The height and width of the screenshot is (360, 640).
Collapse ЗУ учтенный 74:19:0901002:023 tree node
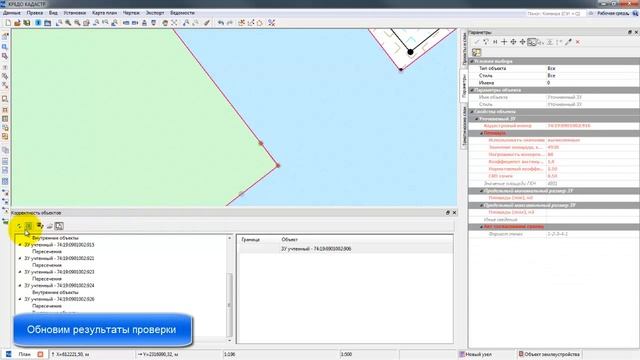coord(20,272)
